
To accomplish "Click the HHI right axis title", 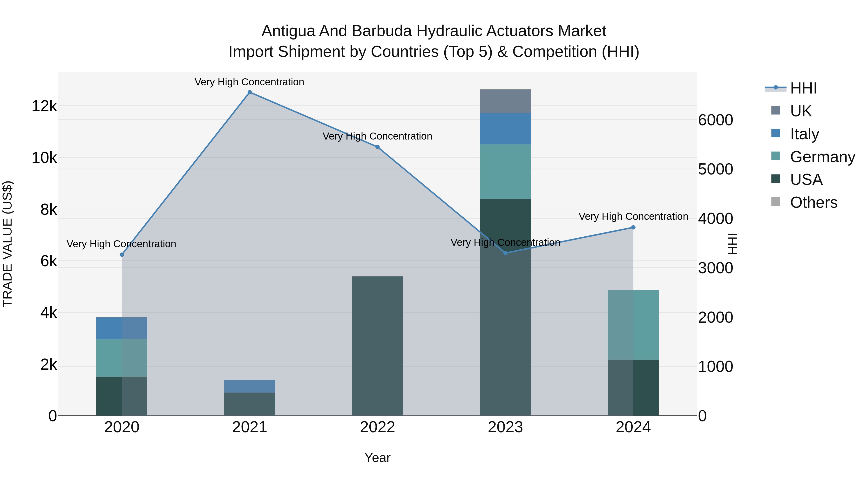I will [x=732, y=244].
